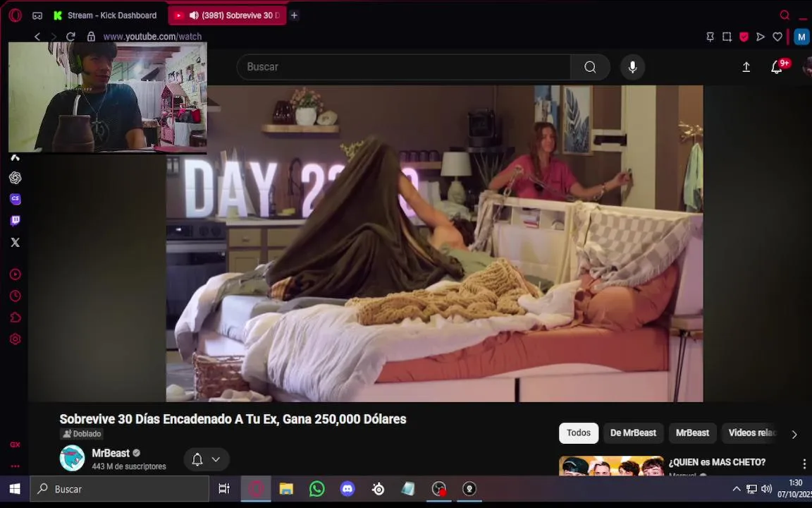Screen dimensions: 812x508
Task: Open YouTube account avatar menu
Action: tap(807, 67)
